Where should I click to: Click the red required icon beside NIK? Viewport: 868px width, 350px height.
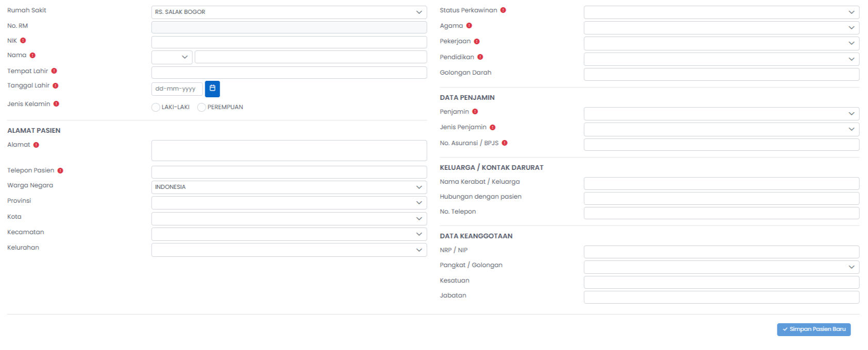(23, 41)
